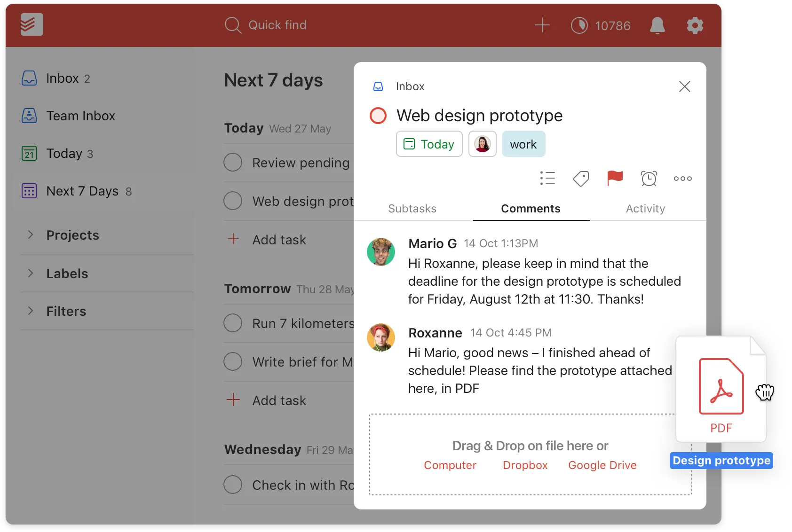The height and width of the screenshot is (532, 792).
Task: Click the 10786 karma score
Action: [612, 25]
